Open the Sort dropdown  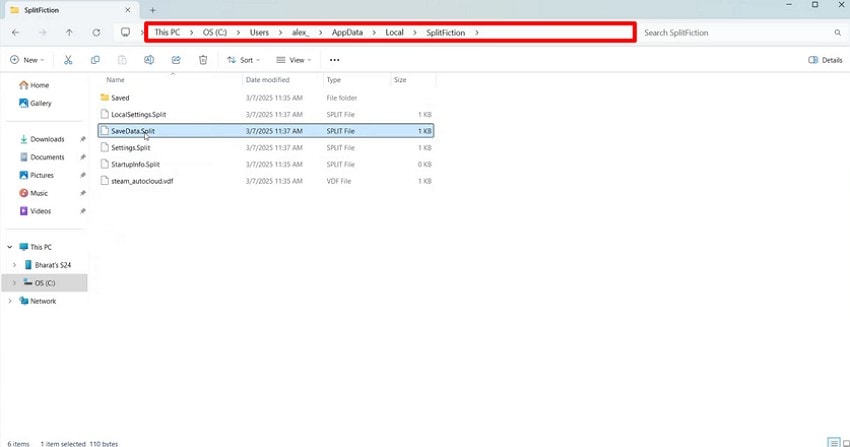coord(243,60)
